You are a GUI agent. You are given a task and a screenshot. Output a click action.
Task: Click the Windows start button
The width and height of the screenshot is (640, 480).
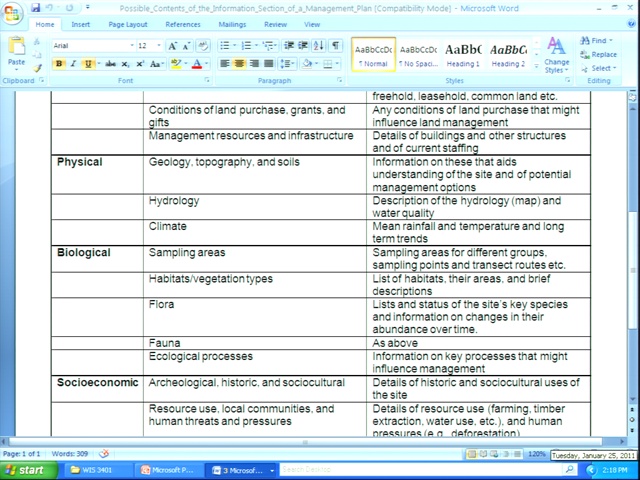point(27,470)
